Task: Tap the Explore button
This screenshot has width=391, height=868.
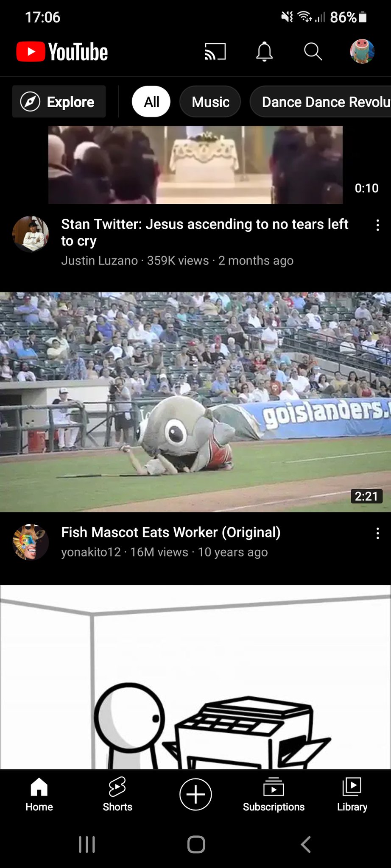Action: [x=59, y=102]
